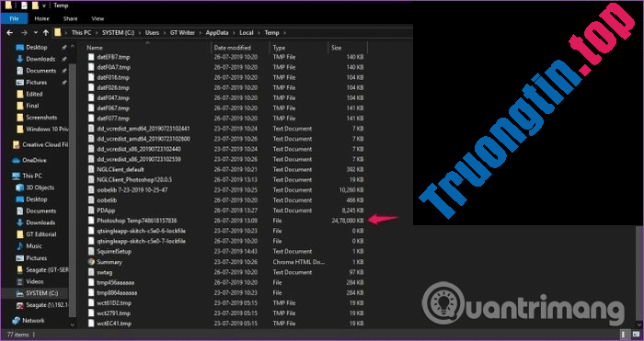
Task: Open pinned Downloads icon in Quick access
Action: [x=19, y=59]
